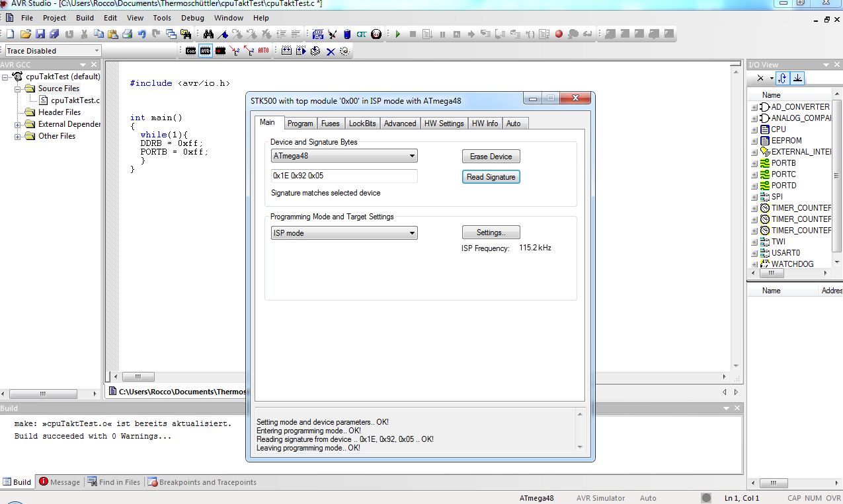Click the Read Signature button
The width and height of the screenshot is (843, 504).
(491, 177)
